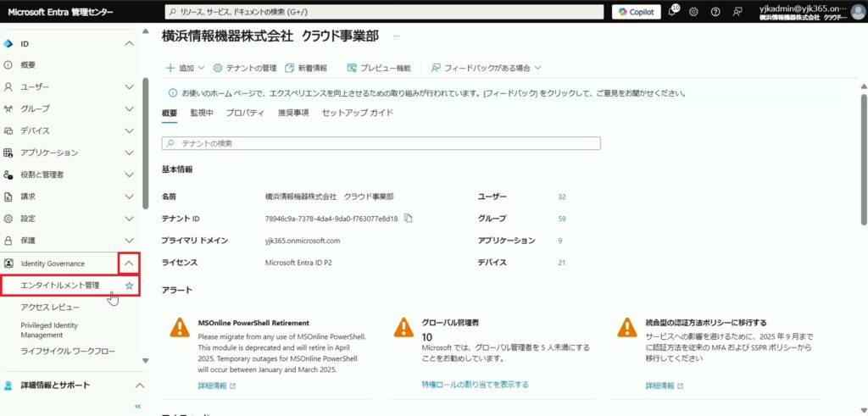Click the more options ellipsis beside title

[396, 36]
